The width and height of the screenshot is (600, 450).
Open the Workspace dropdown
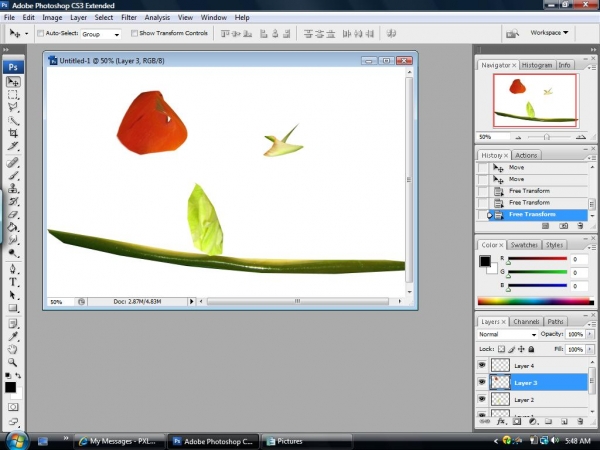coord(549,33)
